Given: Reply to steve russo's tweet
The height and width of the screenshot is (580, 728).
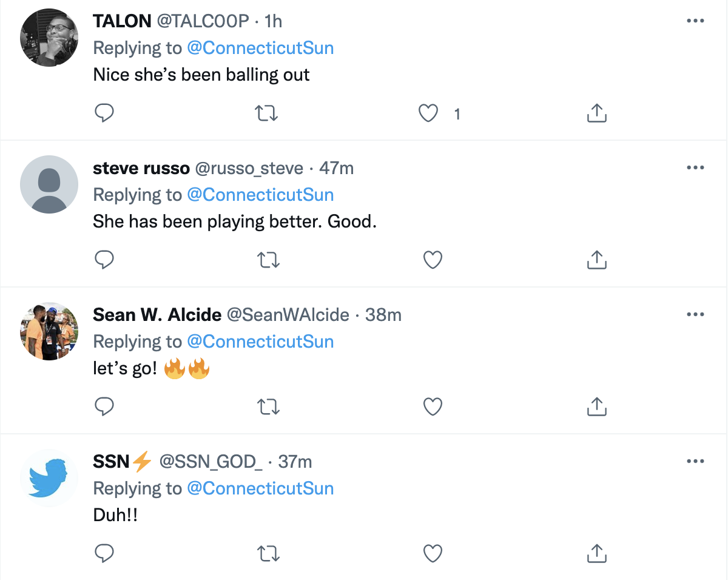Looking at the screenshot, I should [x=104, y=260].
